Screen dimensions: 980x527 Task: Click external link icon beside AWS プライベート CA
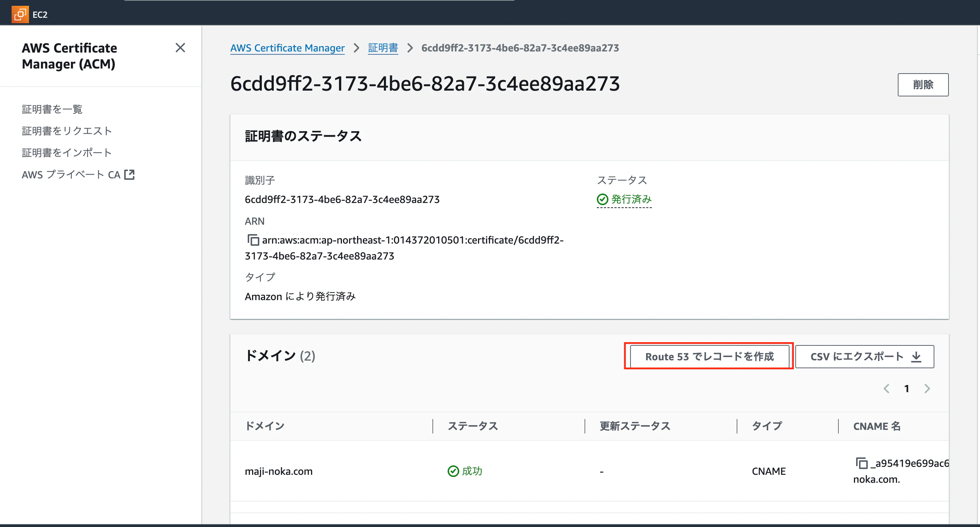(129, 174)
